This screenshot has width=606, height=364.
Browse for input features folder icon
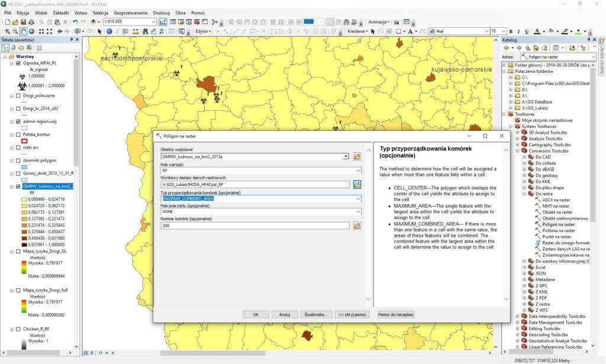pos(357,156)
